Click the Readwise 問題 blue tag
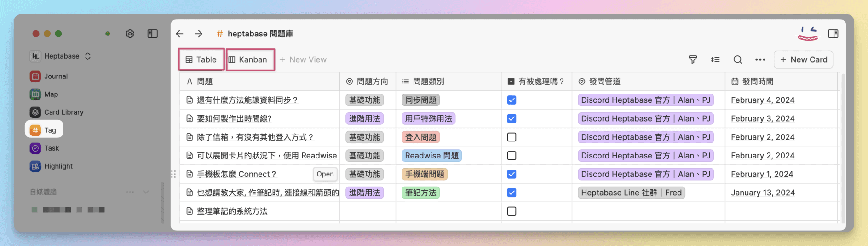 tap(432, 156)
